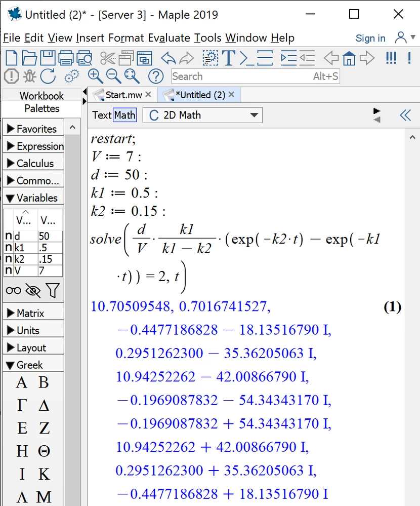Expand the Layout palette

click(x=33, y=347)
